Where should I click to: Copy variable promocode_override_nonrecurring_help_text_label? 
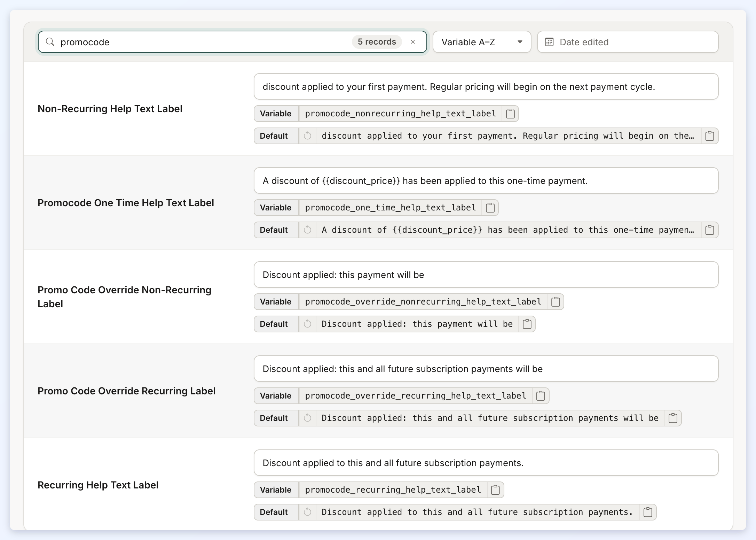(556, 302)
